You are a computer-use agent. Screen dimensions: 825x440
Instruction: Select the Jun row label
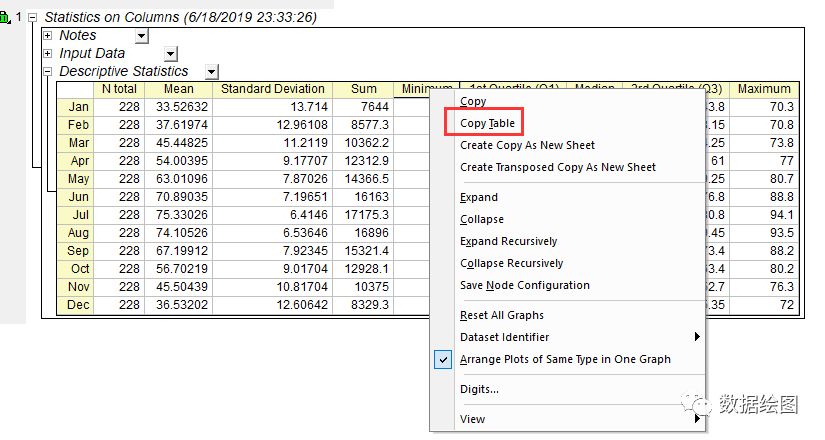pos(75,197)
